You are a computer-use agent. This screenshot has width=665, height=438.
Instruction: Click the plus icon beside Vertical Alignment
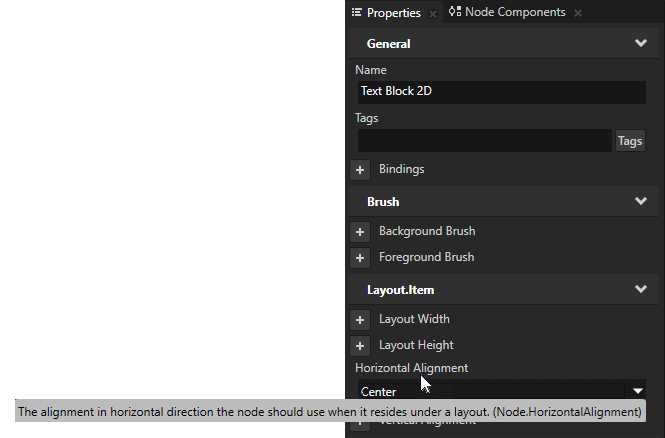pyautogui.click(x=361, y=423)
